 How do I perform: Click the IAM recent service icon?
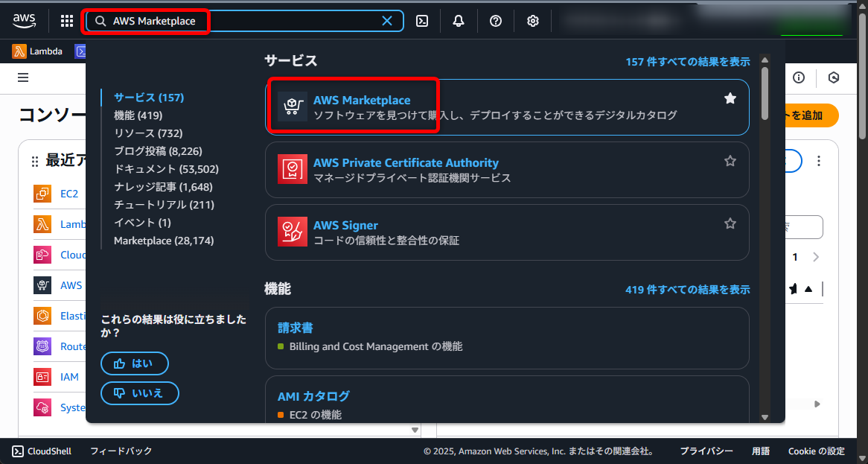point(42,377)
